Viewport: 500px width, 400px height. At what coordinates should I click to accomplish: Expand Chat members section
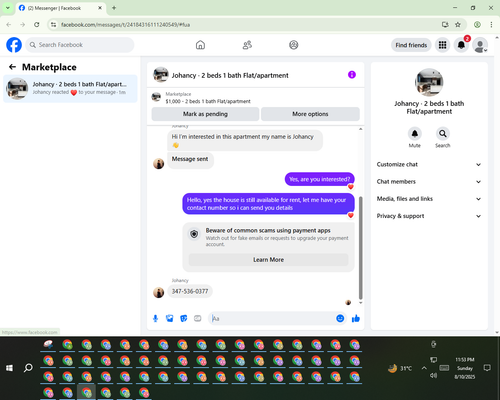click(429, 182)
